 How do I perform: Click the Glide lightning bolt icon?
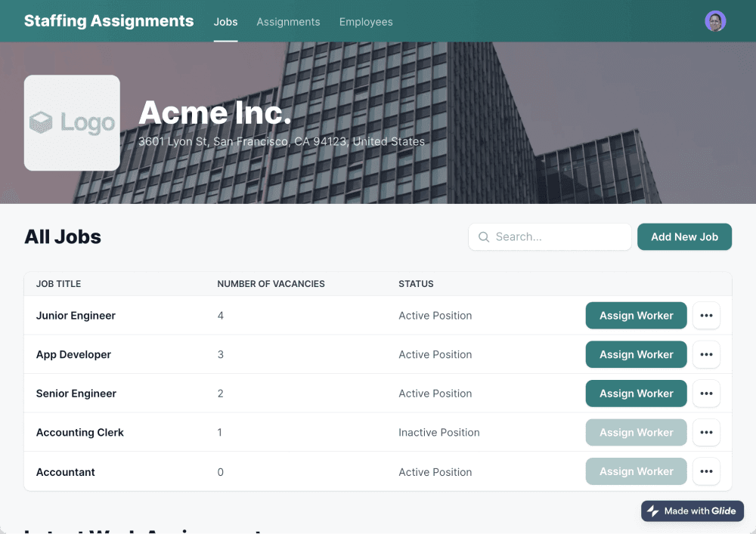(653, 511)
